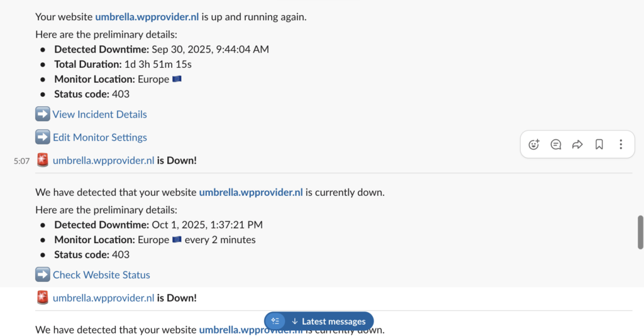Click the 5:07 message timestamp
Image resolution: width=644 pixels, height=336 pixels.
click(x=21, y=161)
